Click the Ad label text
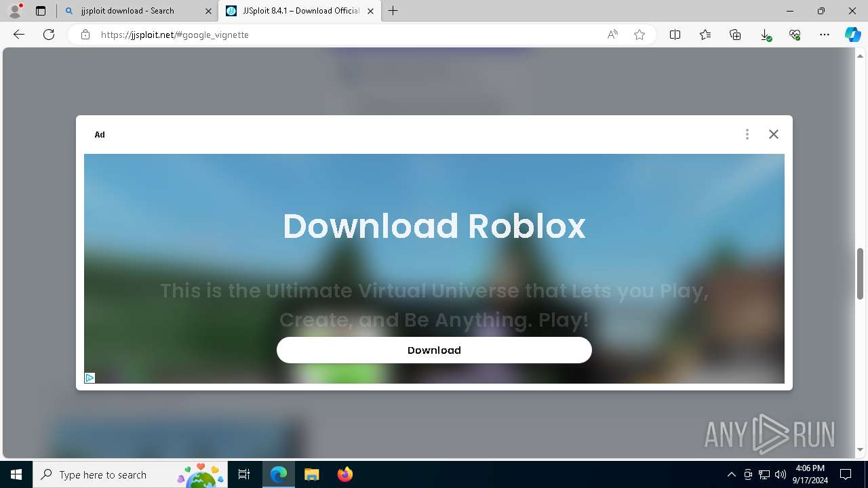Screen dimensions: 868x488 (100, 134)
